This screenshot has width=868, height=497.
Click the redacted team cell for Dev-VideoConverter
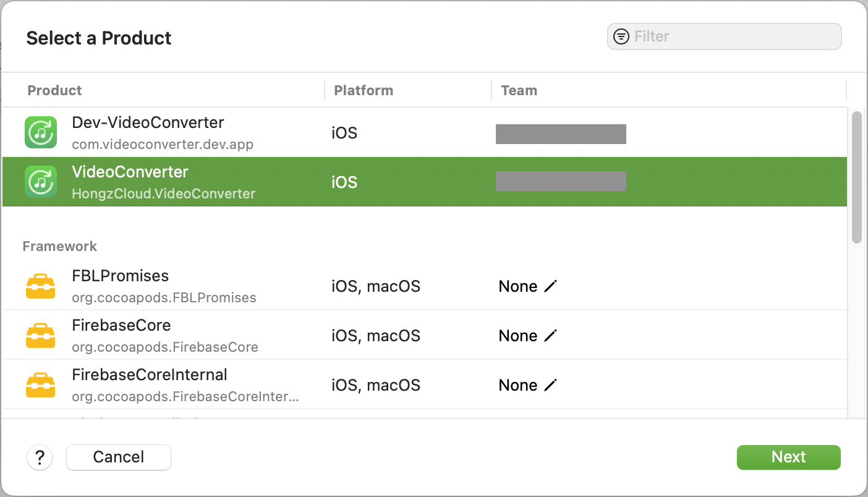point(561,134)
